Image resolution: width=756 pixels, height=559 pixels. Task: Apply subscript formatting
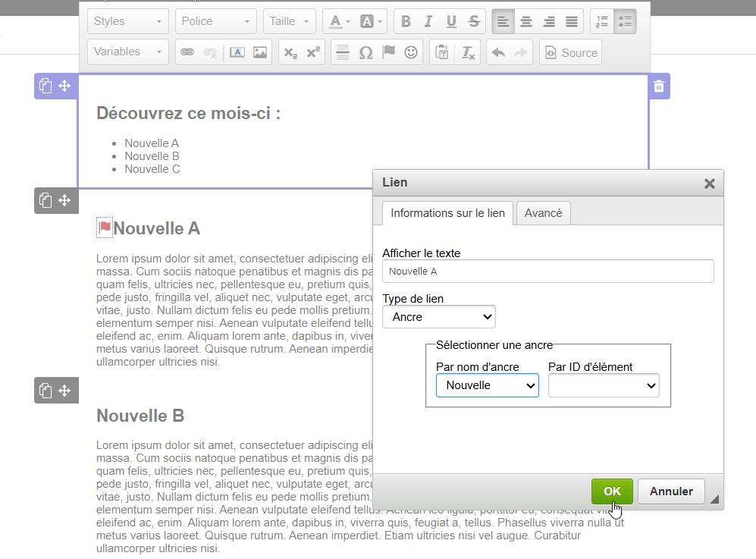[x=290, y=52]
